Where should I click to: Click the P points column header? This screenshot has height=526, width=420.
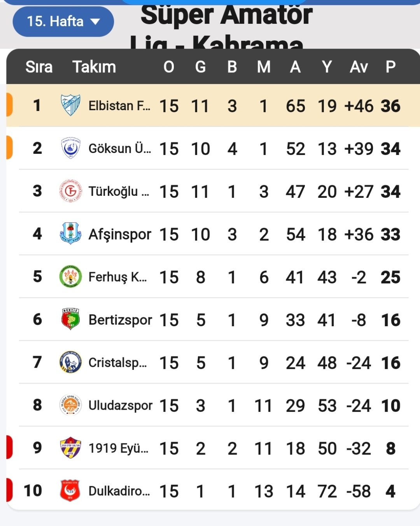click(390, 67)
